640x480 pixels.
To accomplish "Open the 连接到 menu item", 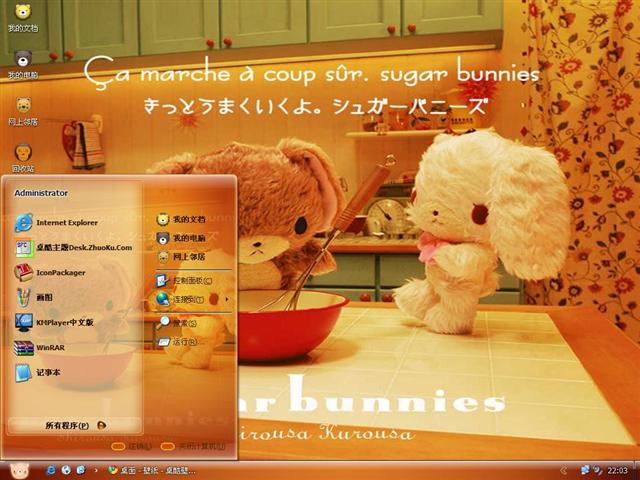I will point(193,300).
